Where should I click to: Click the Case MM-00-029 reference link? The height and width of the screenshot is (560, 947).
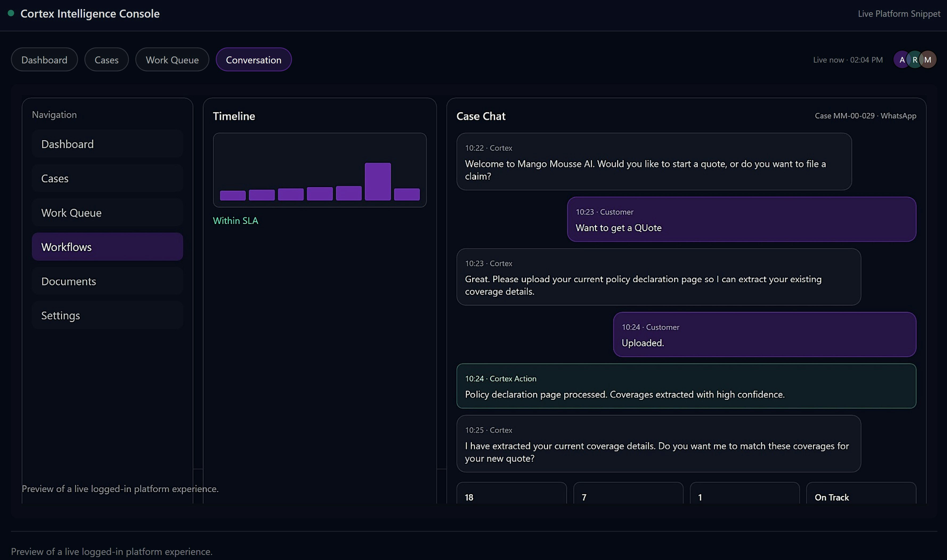tap(844, 116)
